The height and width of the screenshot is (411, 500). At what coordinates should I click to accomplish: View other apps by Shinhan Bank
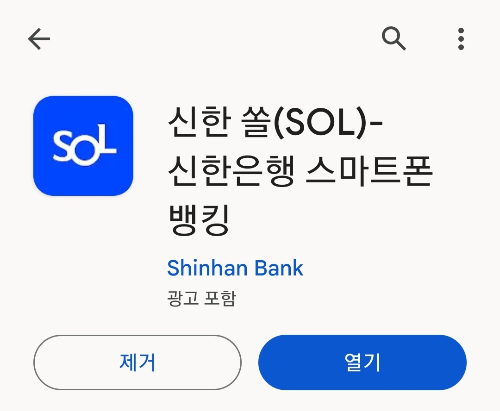point(235,268)
